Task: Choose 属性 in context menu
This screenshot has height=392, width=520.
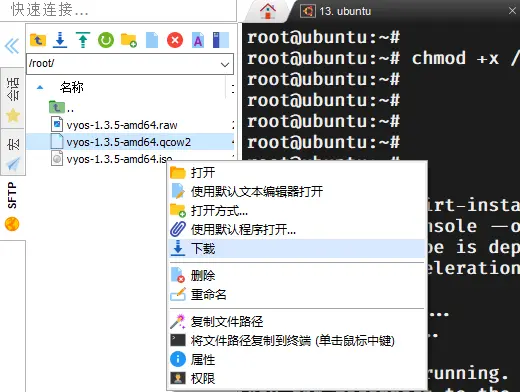Action: coord(297,359)
